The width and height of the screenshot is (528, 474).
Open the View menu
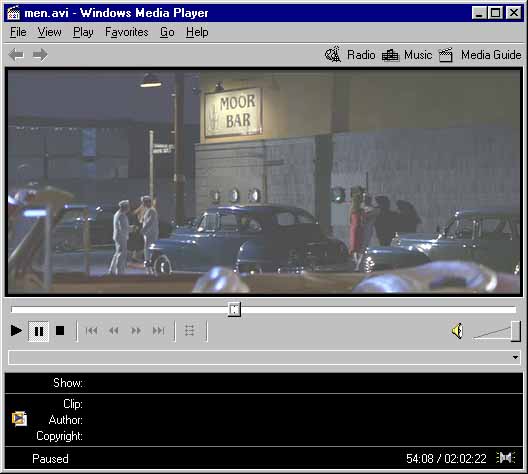point(50,32)
